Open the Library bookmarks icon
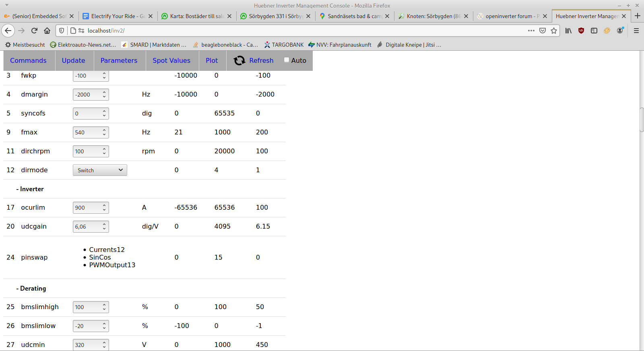This screenshot has height=351, width=644. (x=568, y=31)
